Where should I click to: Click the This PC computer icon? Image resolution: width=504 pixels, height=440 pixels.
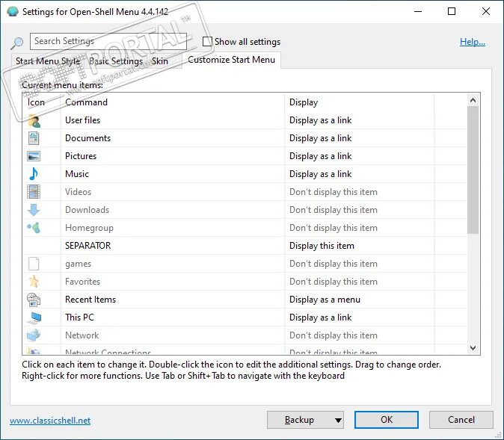pos(34,317)
